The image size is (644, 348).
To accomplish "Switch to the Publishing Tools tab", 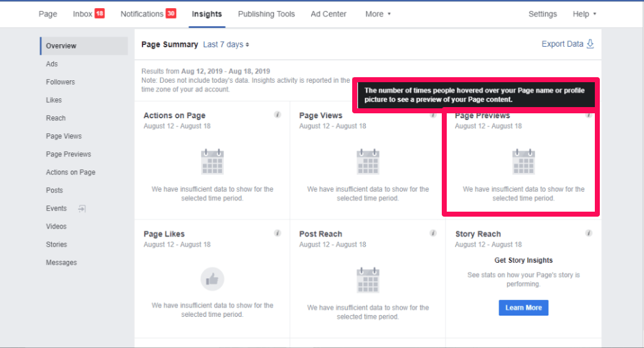I will coord(266,14).
